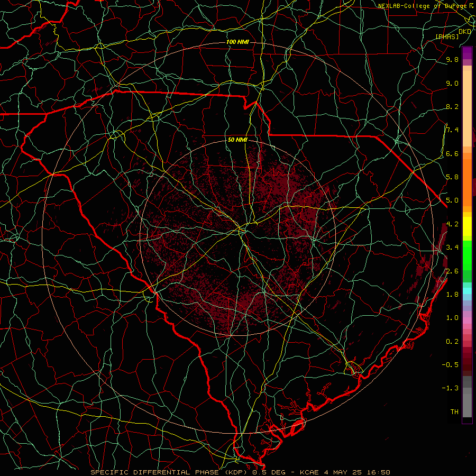The width and height of the screenshot is (476, 476).
Task: Click the 50 NMI range ring label
Action: pos(237,140)
